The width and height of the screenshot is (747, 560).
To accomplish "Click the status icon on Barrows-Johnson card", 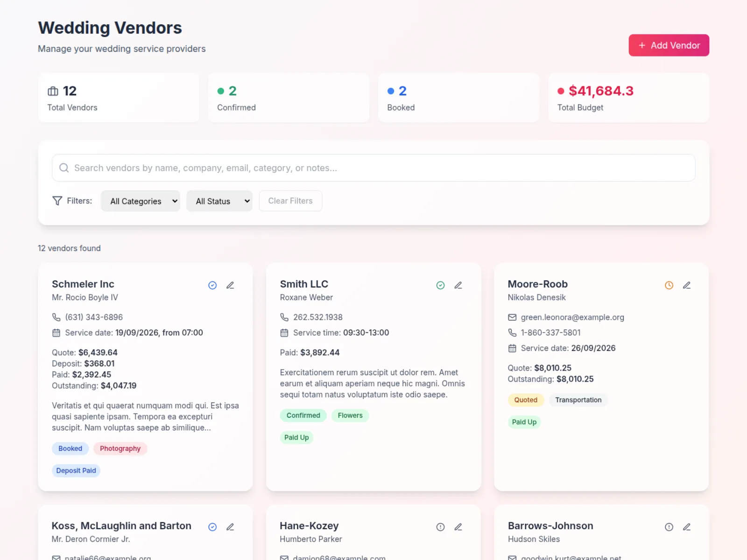I will tap(669, 527).
